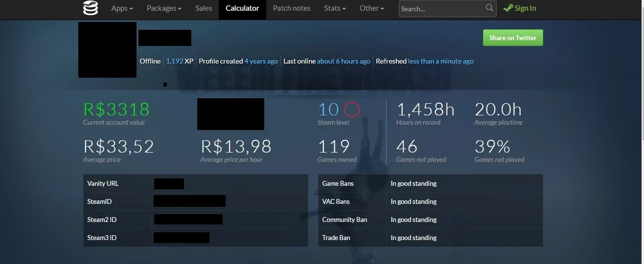The height and width of the screenshot is (264, 644).
Task: Click the redacted profile avatar image
Action: (x=107, y=50)
